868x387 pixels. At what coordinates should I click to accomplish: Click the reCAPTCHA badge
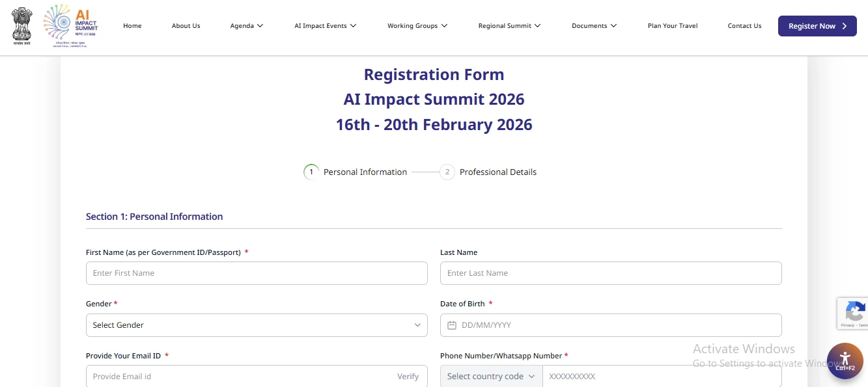click(x=854, y=314)
